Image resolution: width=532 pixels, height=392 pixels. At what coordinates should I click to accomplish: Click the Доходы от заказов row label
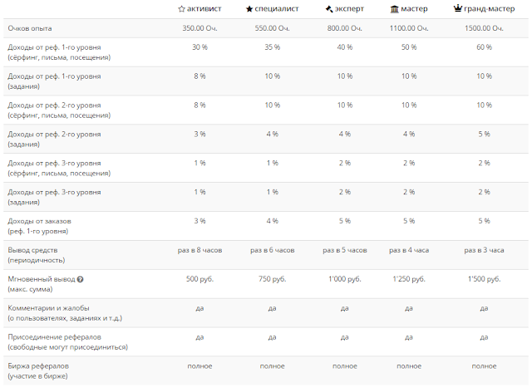(x=41, y=220)
